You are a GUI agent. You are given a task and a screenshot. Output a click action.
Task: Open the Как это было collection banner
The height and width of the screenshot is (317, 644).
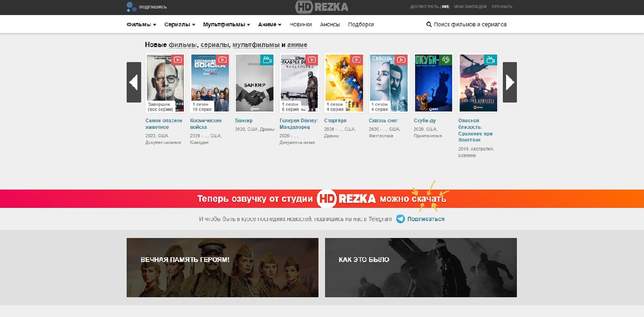click(x=421, y=268)
